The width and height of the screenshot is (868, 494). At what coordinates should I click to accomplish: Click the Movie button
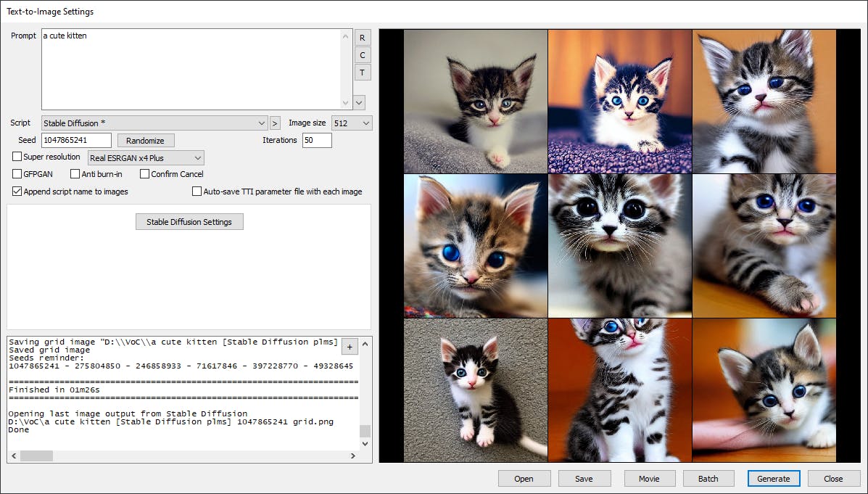pos(649,479)
